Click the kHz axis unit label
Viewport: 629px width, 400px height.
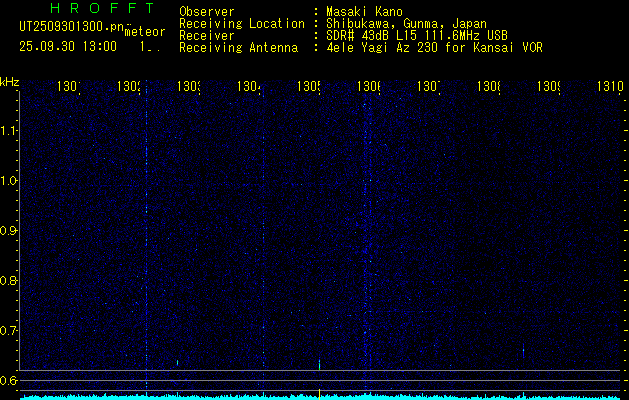click(x=9, y=83)
